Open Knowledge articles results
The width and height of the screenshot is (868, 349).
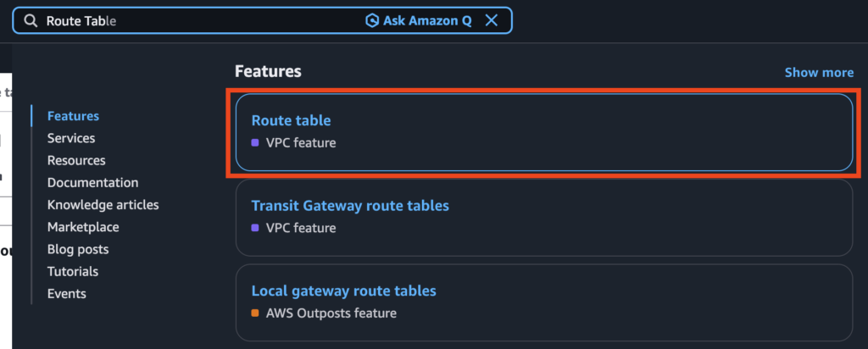tap(103, 204)
